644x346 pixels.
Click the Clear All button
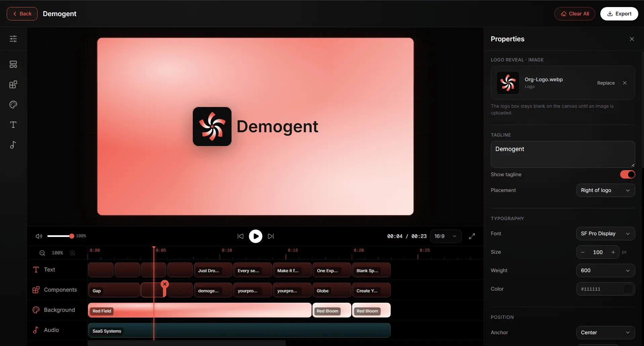(x=575, y=14)
